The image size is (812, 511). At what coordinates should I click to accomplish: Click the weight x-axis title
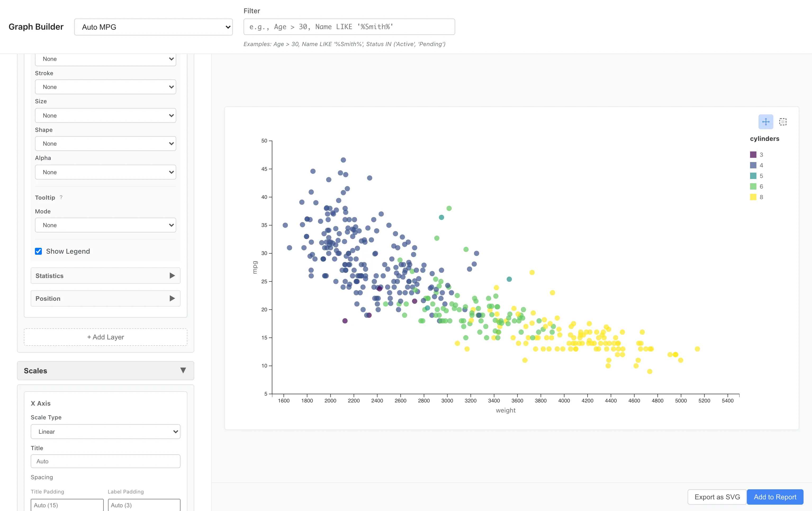click(x=506, y=410)
